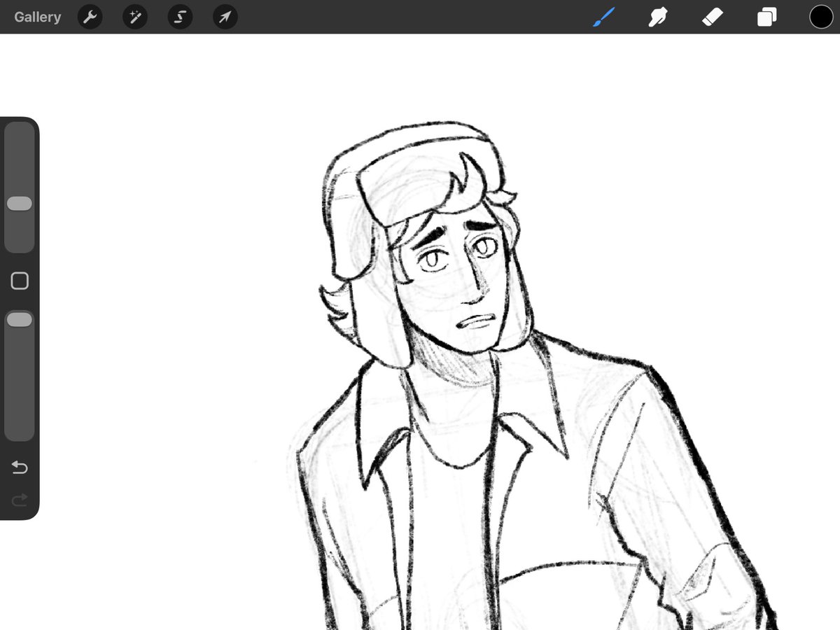This screenshot has height=630, width=840.
Task: Open the Adjustments magic wand menu
Action: [x=135, y=17]
